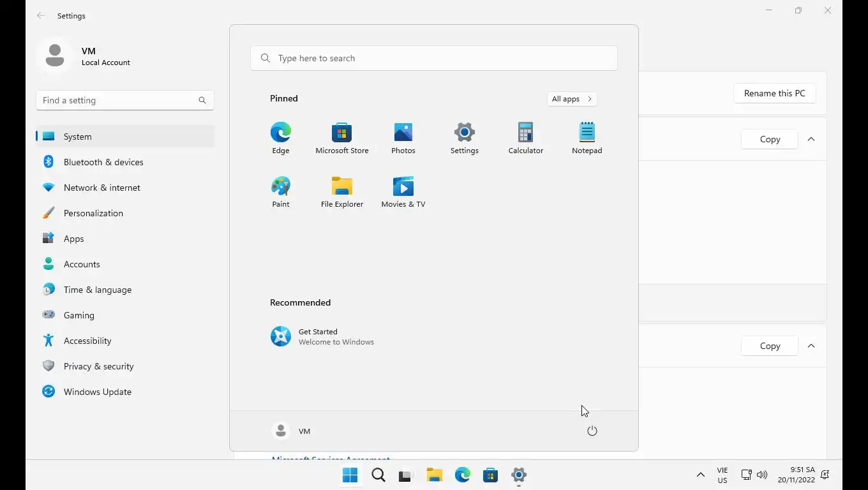
Task: Open Gaming settings category
Action: (x=125, y=315)
